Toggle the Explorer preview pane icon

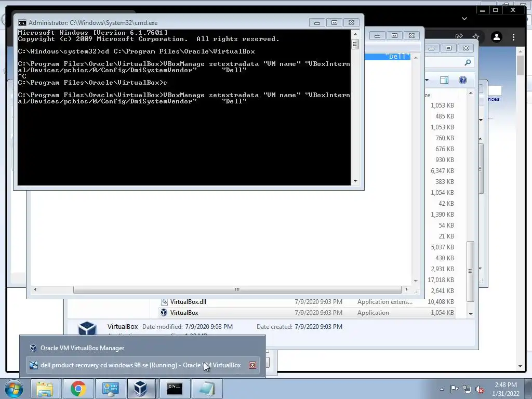(x=444, y=80)
